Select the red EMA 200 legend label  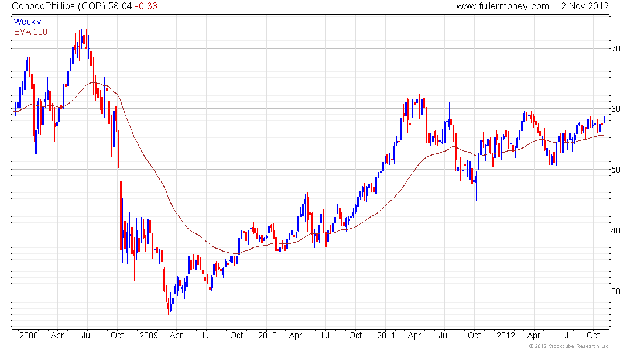point(30,32)
